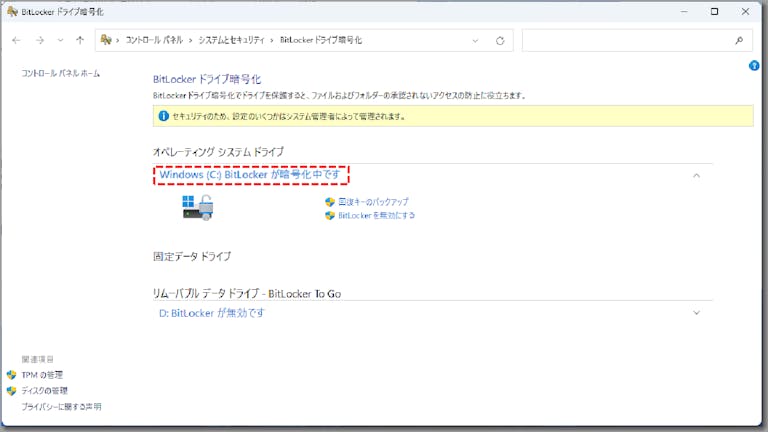This screenshot has width=768, height=432.
Task: Expand the address bar history dropdown
Action: tap(475, 41)
